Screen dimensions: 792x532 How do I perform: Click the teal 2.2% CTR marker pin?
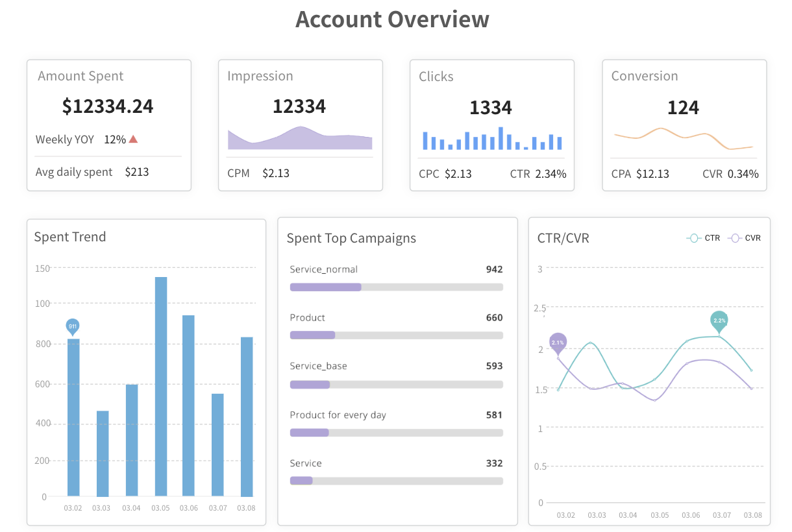[x=719, y=320]
